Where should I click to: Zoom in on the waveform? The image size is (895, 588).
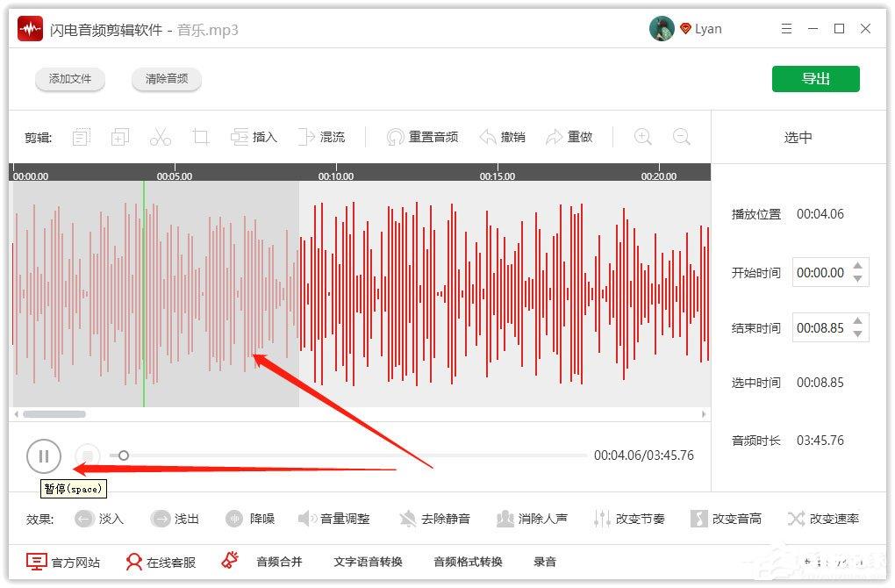642,137
